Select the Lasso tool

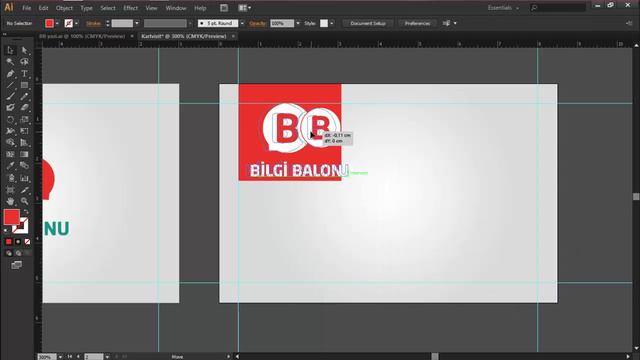click(x=24, y=62)
